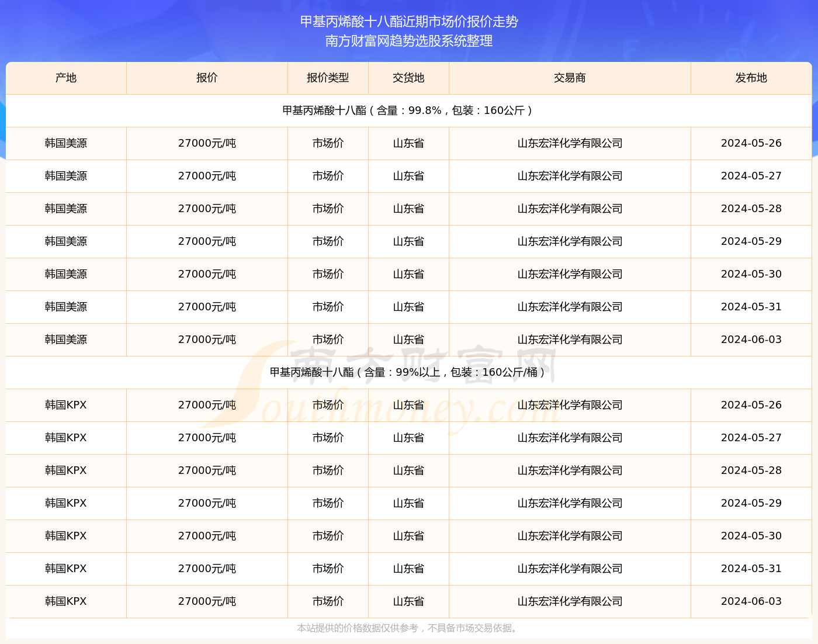Click date 2024-05-27 in 韩国美源 section
Viewport: 818px width, 644px height.
[x=751, y=176]
